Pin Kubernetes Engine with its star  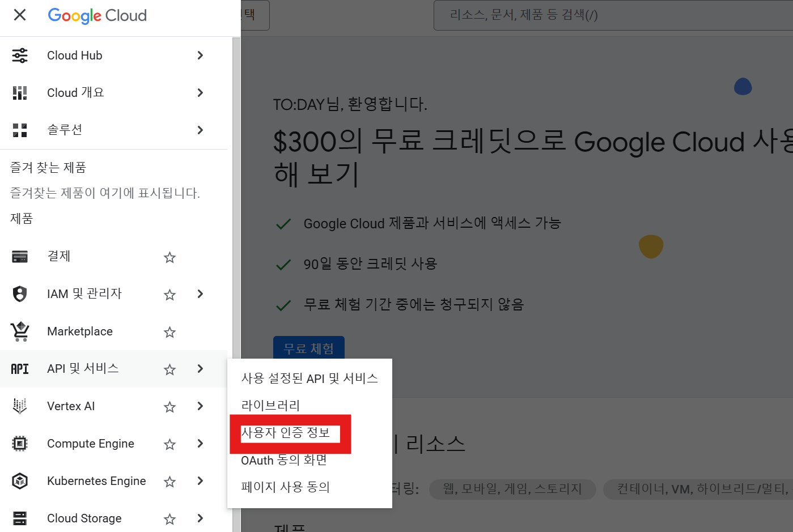[169, 482]
